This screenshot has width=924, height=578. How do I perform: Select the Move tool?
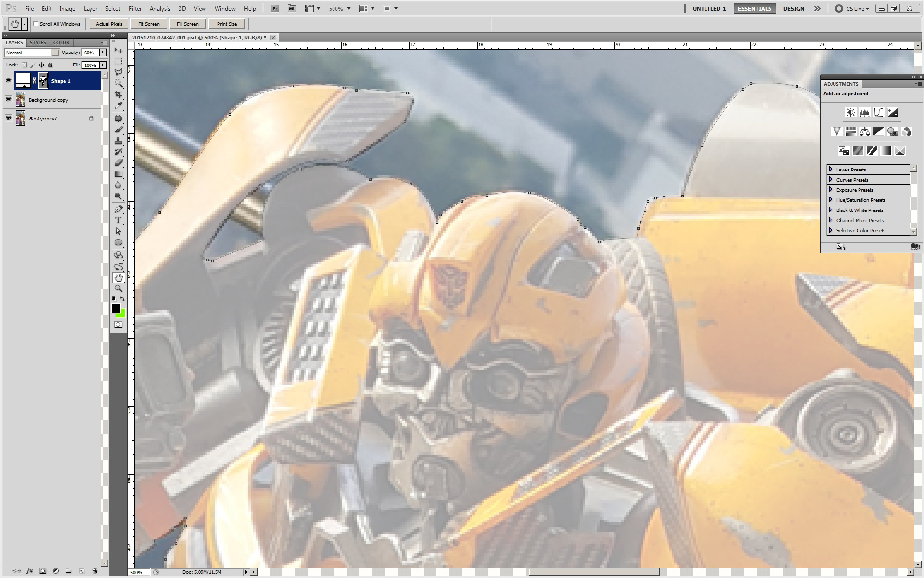tap(118, 50)
